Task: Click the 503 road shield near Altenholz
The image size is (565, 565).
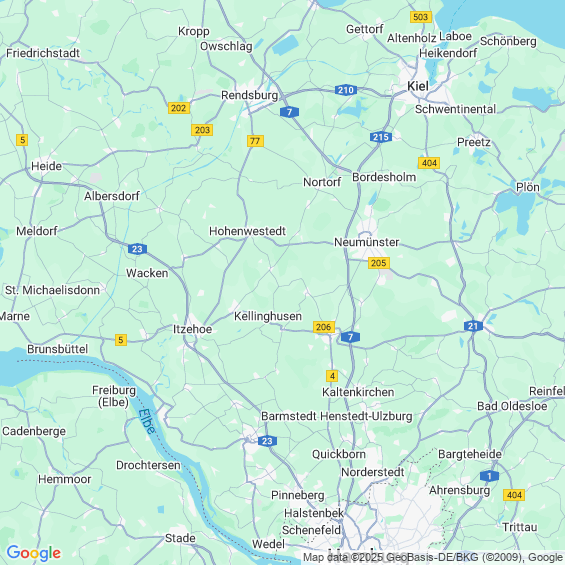Action: point(421,17)
